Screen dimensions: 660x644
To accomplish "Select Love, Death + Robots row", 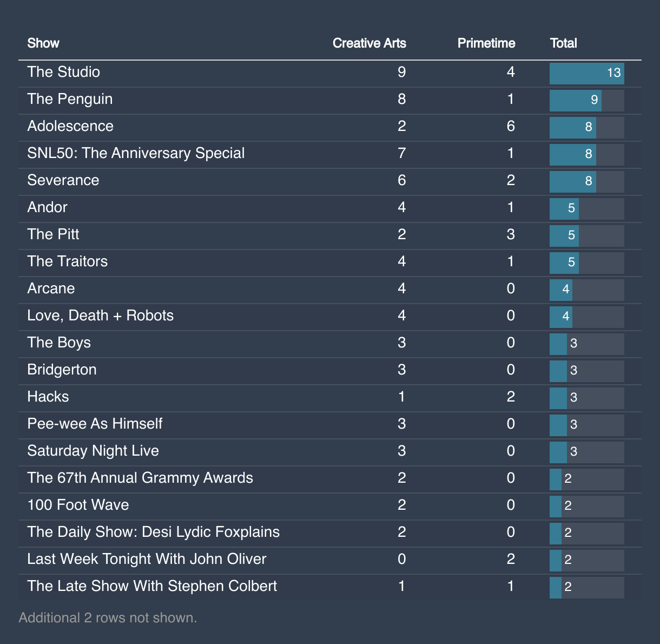I will pos(330,317).
